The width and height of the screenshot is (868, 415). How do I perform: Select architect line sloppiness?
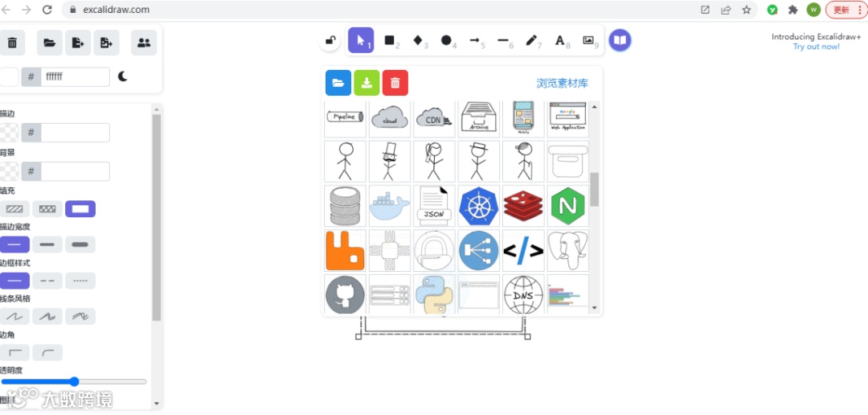[14, 316]
